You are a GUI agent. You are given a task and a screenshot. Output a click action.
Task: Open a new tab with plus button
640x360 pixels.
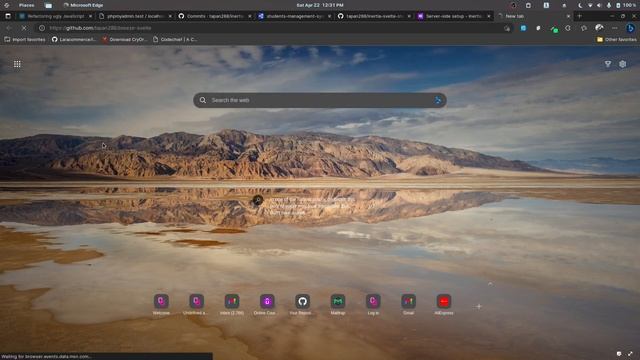point(580,16)
